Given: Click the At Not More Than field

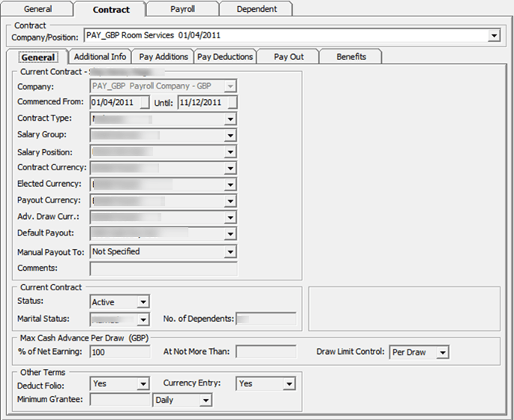Looking at the screenshot, I should coord(266,352).
